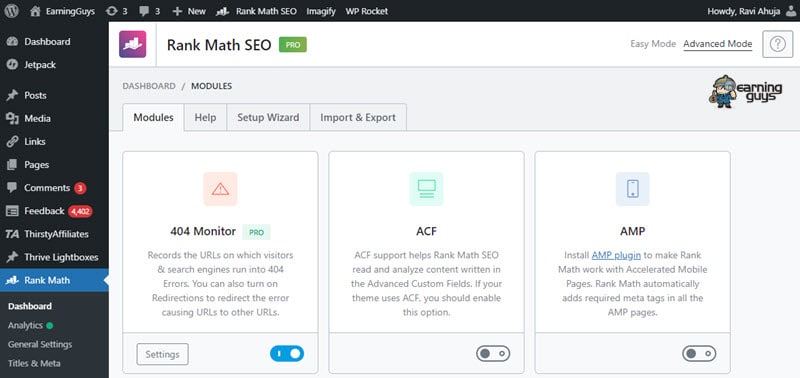The height and width of the screenshot is (378, 800).
Task: Open the updates icon showing 3
Action: 116,11
